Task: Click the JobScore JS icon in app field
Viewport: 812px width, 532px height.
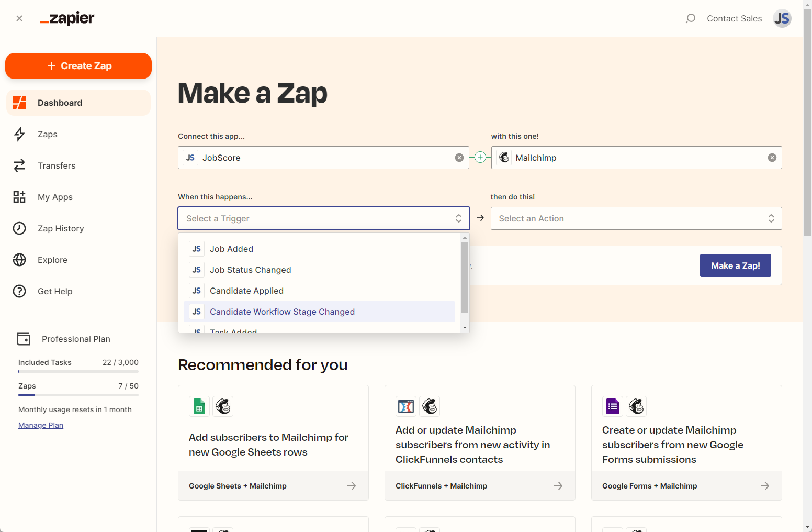Action: pos(190,158)
